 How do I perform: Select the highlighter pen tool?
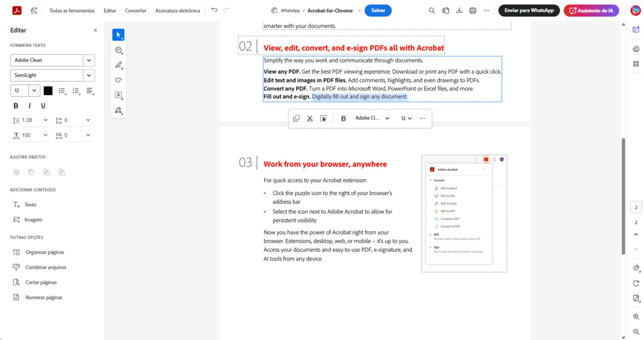tap(118, 65)
